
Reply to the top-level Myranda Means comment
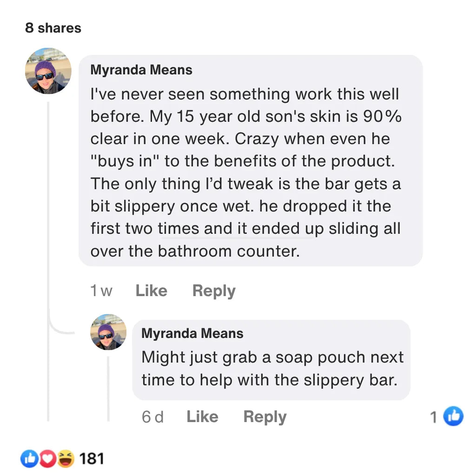click(x=214, y=291)
